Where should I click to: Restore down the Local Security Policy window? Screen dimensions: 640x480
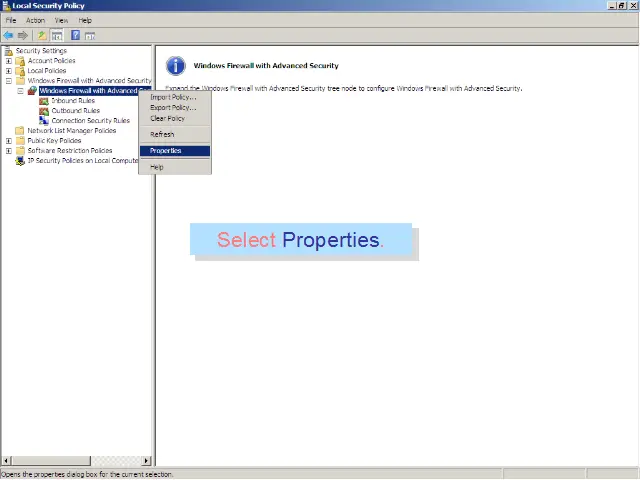pyautogui.click(x=621, y=6)
